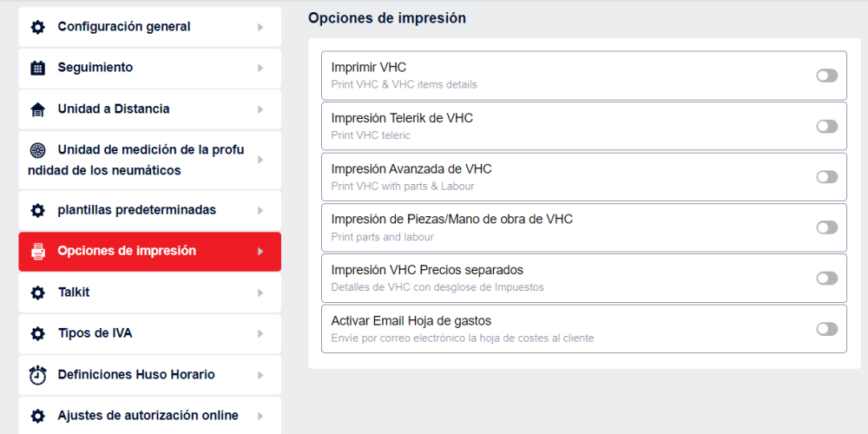Go to Unidad a Distancia section
The height and width of the screenshot is (434, 868).
114,109
